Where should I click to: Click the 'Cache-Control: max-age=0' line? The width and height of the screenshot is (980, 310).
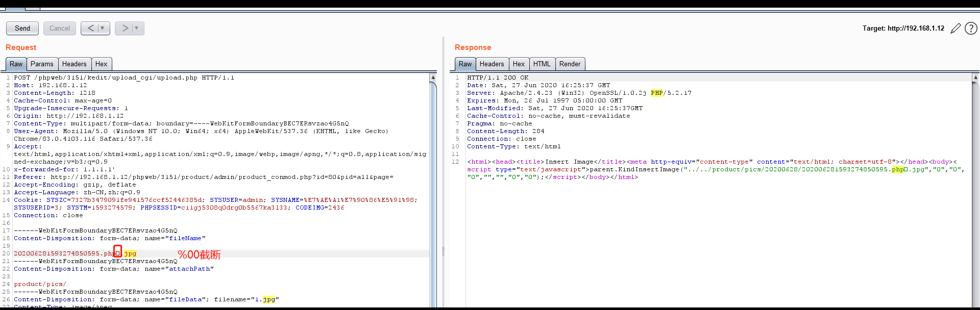(63, 100)
